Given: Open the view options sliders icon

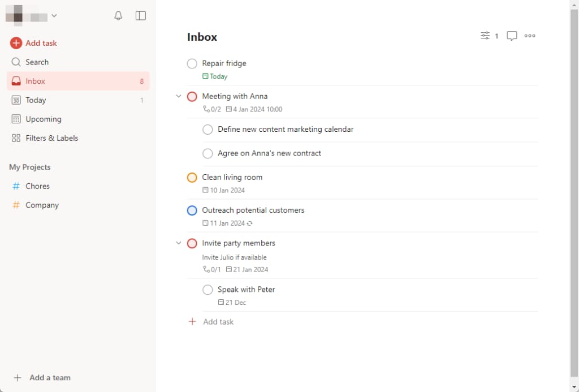Looking at the screenshot, I should [485, 36].
